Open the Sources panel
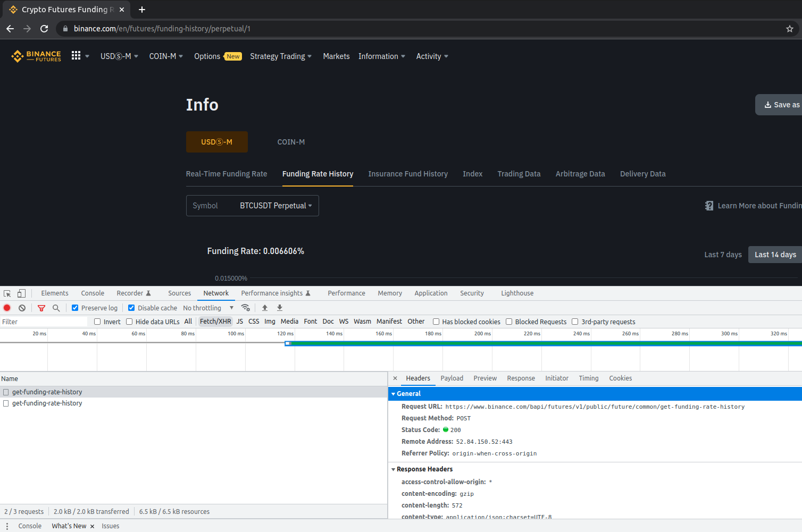The image size is (802, 532). click(179, 293)
